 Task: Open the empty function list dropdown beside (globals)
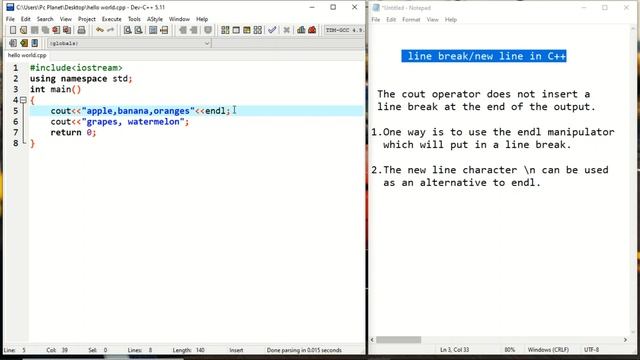click(x=288, y=43)
